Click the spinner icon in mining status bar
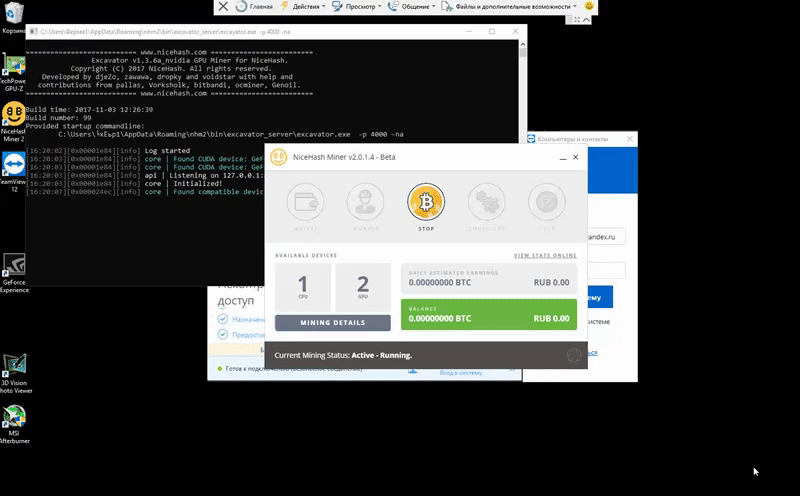Screen dimensions: 800x496 [573, 355]
